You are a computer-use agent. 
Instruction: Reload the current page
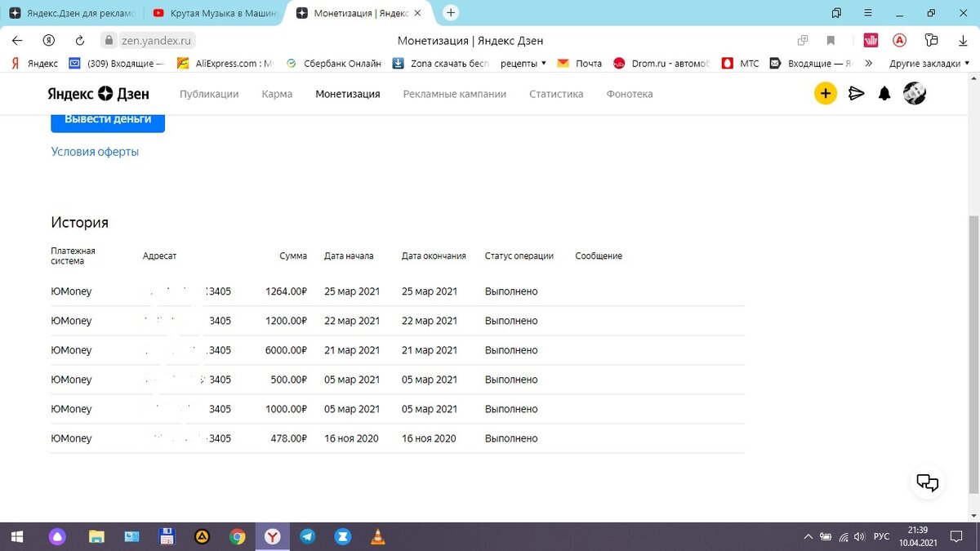coord(79,40)
